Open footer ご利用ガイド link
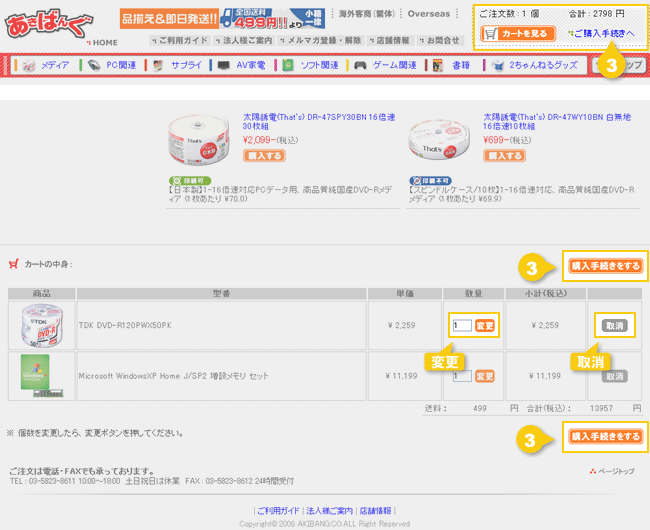This screenshot has height=530, width=650. pos(278,511)
